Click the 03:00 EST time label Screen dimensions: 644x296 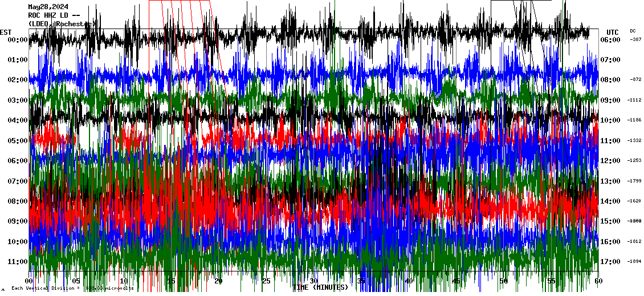coord(18,100)
